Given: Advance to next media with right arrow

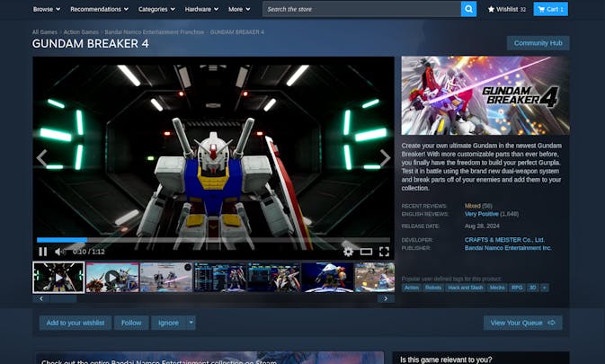Looking at the screenshot, I should click(x=385, y=158).
